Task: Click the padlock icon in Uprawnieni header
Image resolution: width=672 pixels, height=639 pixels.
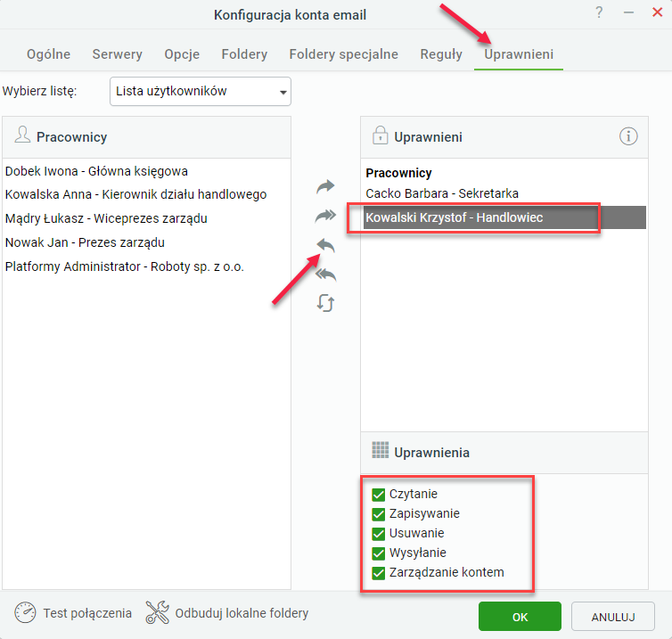Action: click(380, 135)
